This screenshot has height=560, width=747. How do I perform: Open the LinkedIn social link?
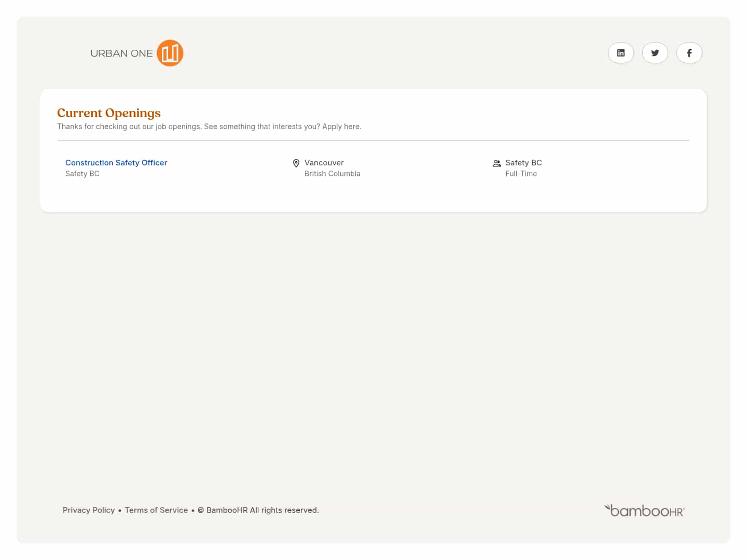620,53
